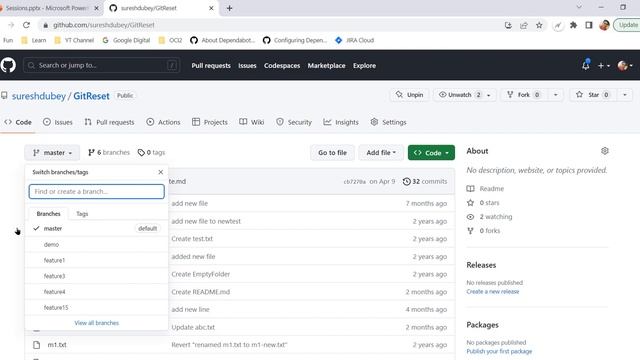
Task: Open the Add file dropdown
Action: coord(381,153)
